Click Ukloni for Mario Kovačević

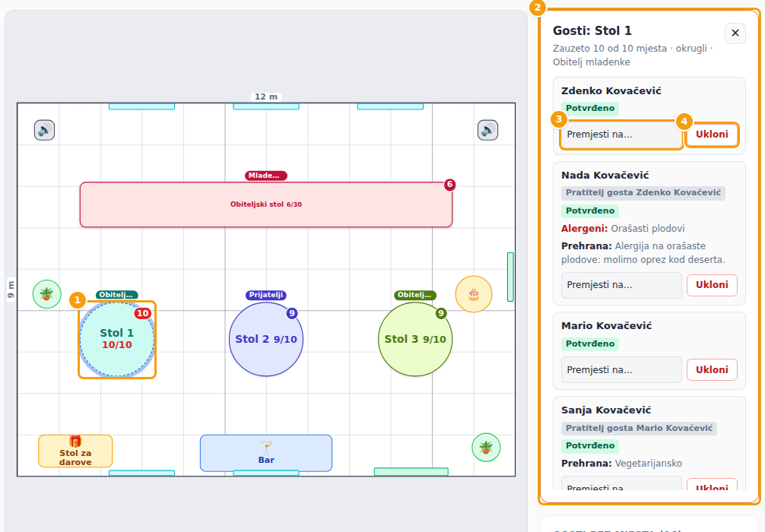click(x=712, y=369)
